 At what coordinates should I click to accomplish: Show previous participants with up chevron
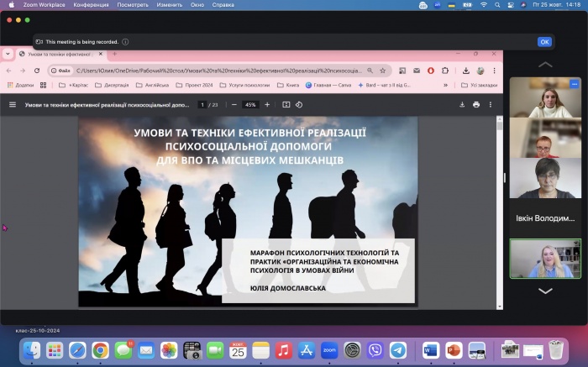click(x=545, y=65)
